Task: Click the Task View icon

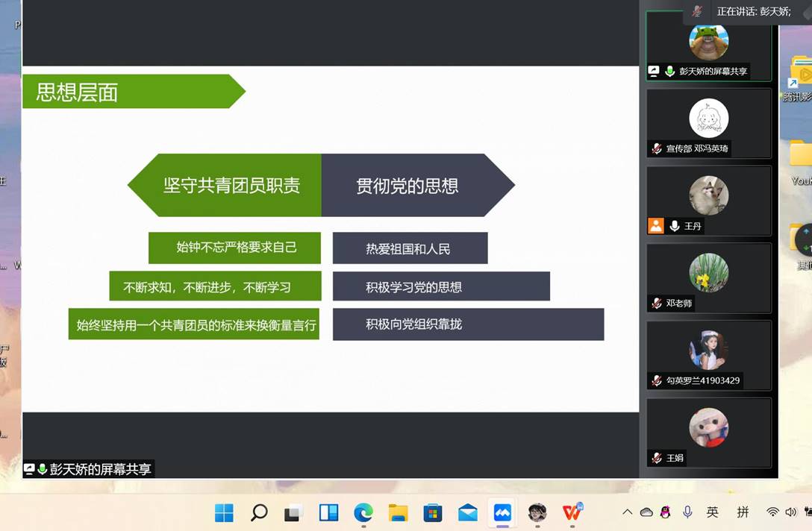Action: pos(293,512)
